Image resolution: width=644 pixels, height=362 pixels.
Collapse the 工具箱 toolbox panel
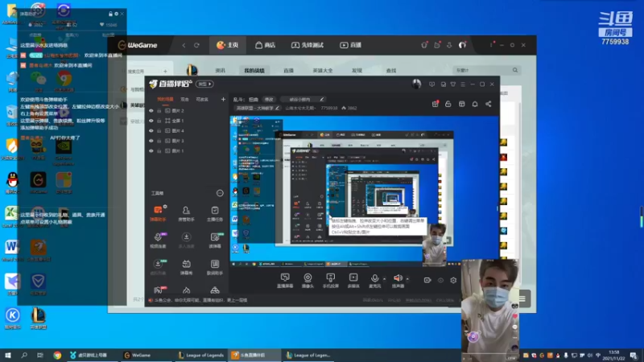point(220,193)
